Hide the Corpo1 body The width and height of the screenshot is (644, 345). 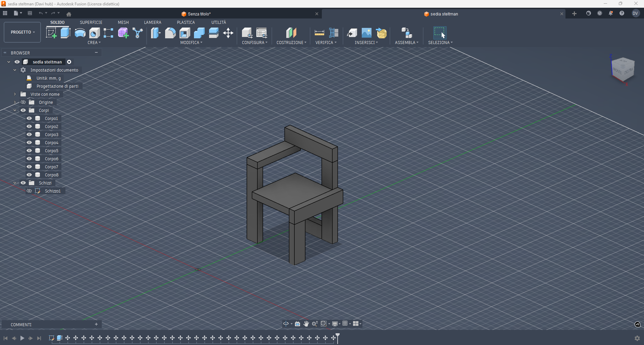29,118
